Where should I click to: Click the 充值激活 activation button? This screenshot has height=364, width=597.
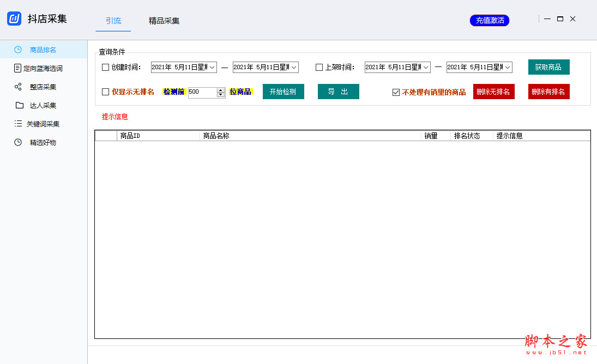489,20
